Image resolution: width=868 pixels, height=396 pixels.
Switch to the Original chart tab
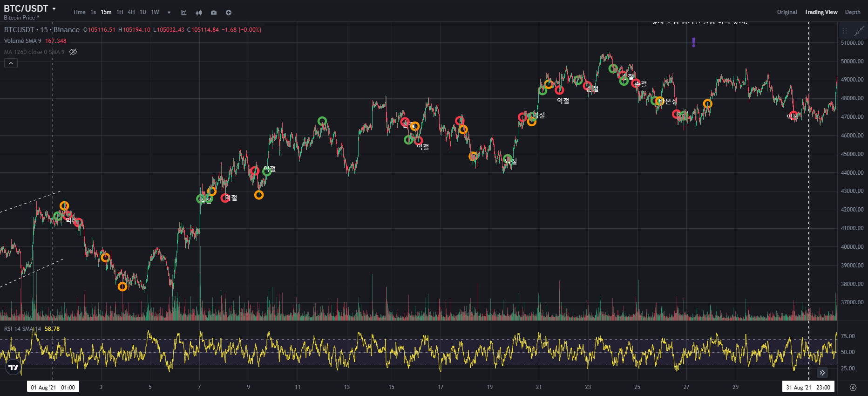787,12
